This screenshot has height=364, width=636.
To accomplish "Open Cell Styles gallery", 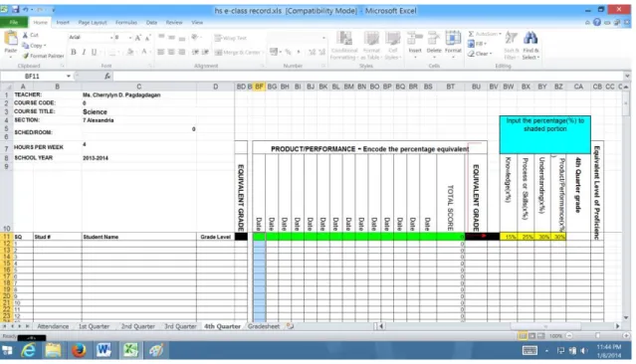I will pyautogui.click(x=392, y=46).
